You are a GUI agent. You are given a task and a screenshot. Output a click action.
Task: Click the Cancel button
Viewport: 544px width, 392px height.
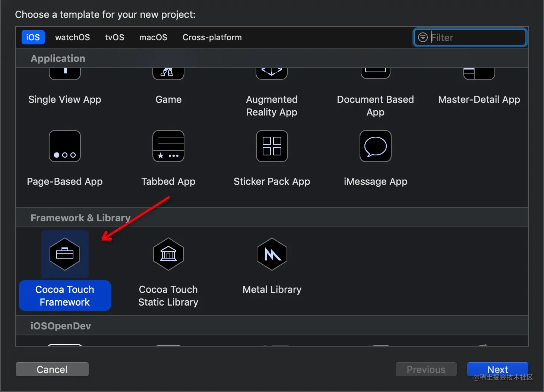click(52, 369)
